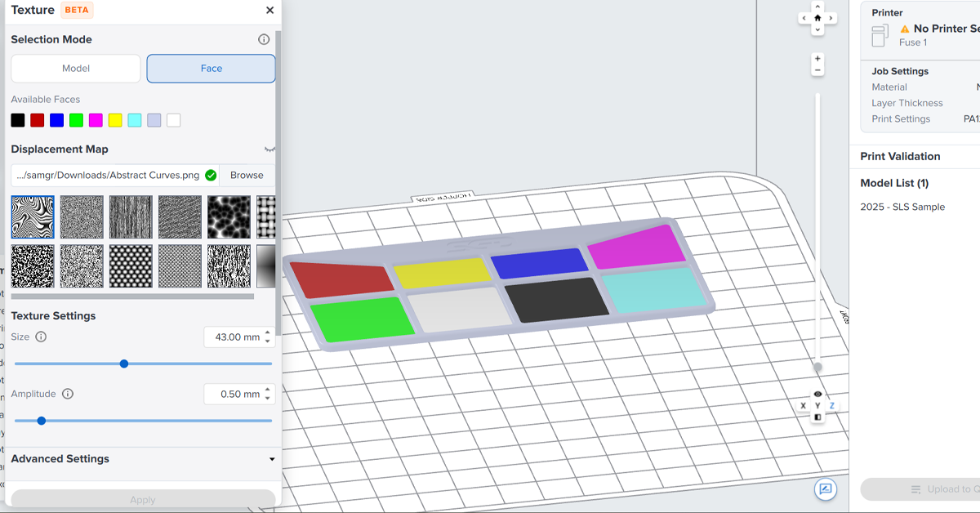Click the info icon next to Size
Screen dimensions: 980x513
point(41,337)
